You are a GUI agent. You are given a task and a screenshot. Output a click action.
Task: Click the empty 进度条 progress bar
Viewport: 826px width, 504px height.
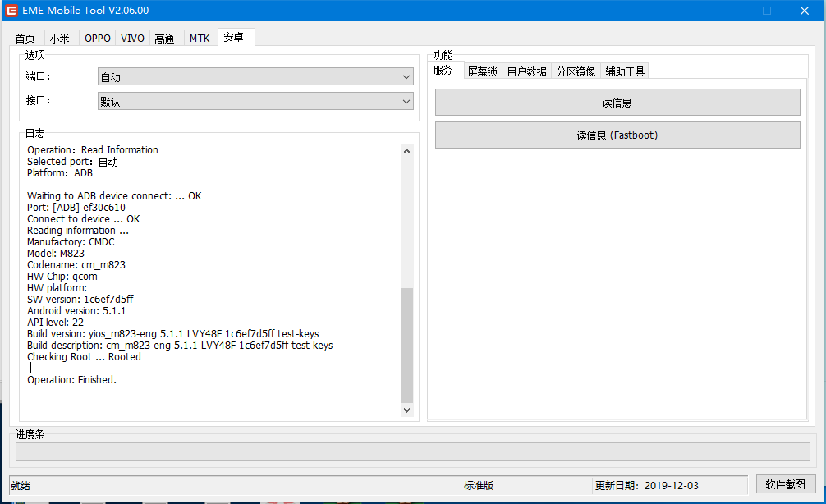point(412,451)
